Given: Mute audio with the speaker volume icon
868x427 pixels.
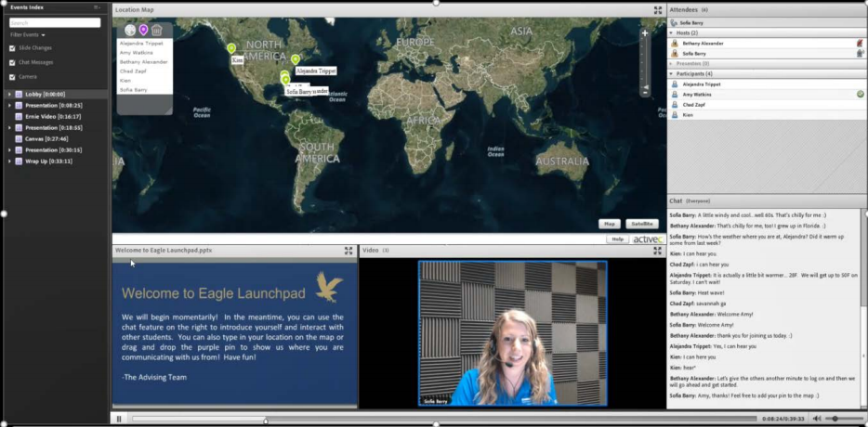Looking at the screenshot, I should [816, 419].
